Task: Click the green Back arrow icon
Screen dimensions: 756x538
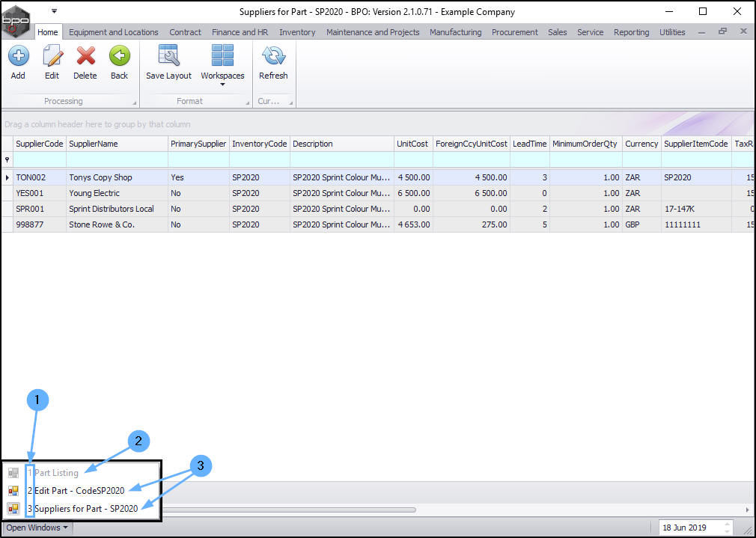Action: [x=119, y=56]
